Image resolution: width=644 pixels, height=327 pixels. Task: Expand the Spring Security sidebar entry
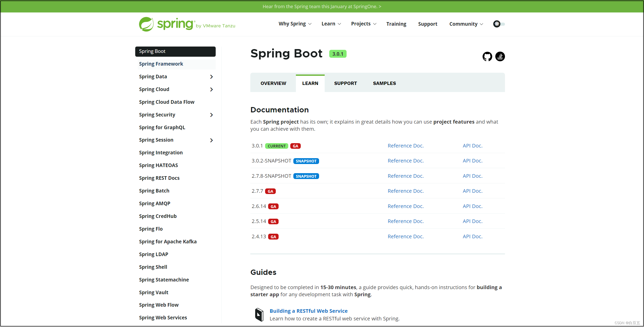[x=212, y=115]
